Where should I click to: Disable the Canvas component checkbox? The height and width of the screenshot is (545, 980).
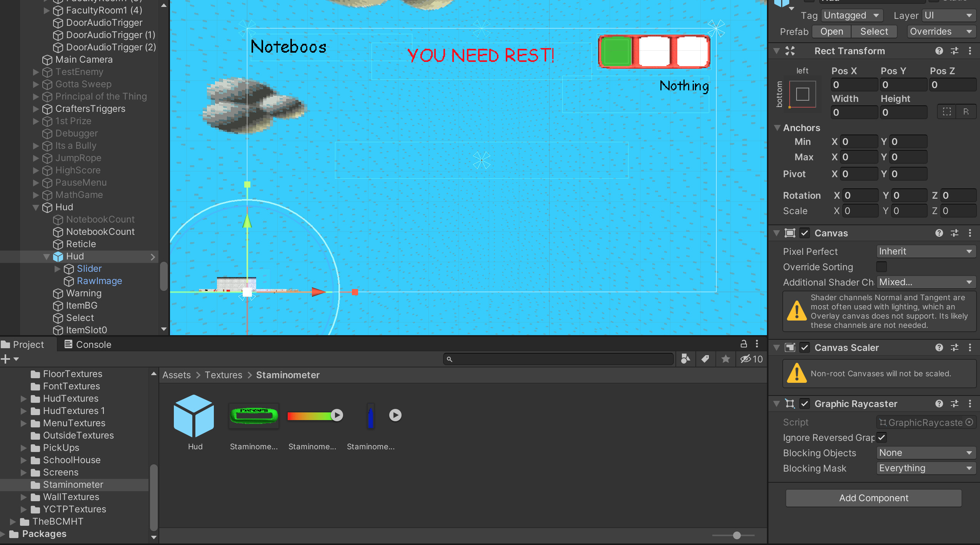(805, 233)
